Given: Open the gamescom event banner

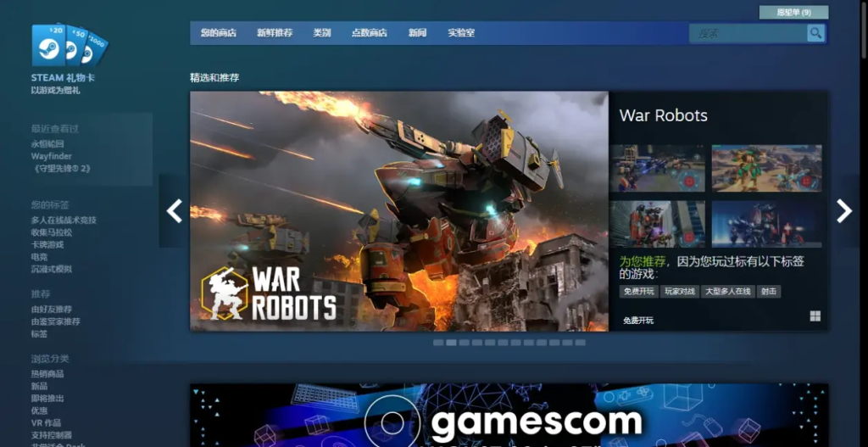Looking at the screenshot, I should (x=509, y=415).
